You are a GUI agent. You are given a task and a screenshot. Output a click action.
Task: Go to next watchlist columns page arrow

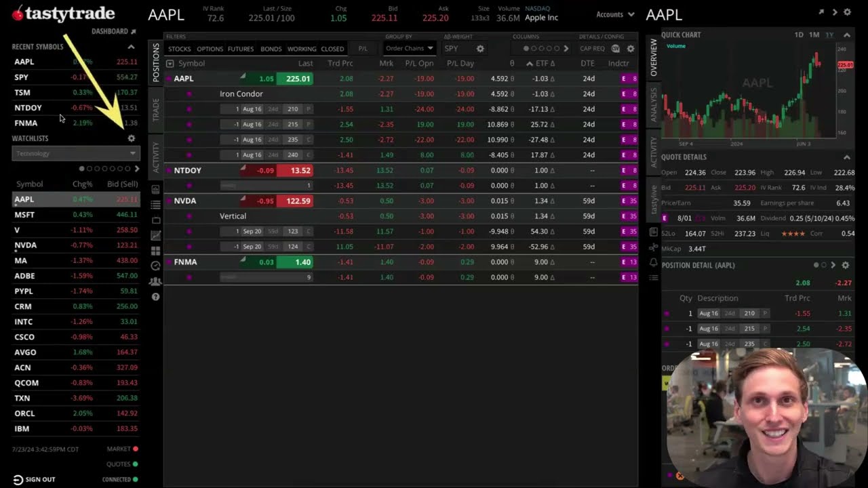click(137, 169)
